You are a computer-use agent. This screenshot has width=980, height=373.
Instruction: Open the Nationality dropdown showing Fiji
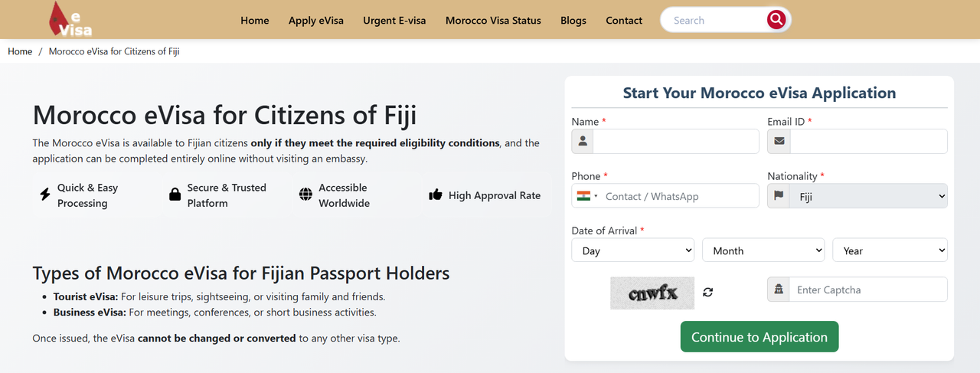(868, 196)
